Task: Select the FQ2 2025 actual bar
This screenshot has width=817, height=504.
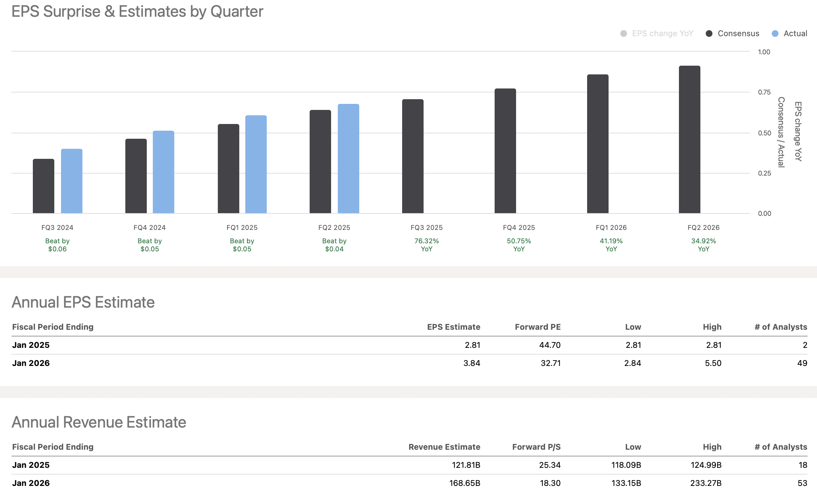Action: (x=349, y=159)
